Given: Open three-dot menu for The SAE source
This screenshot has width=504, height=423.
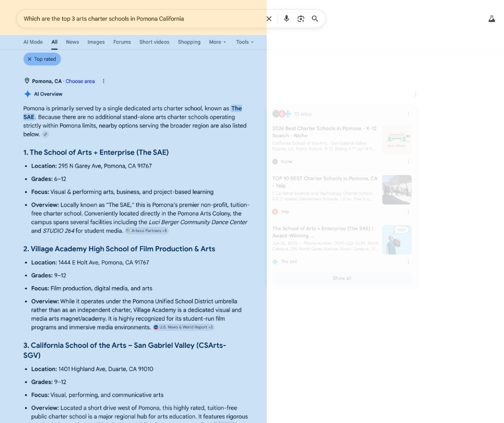Looking at the screenshot, I should 408,262.
